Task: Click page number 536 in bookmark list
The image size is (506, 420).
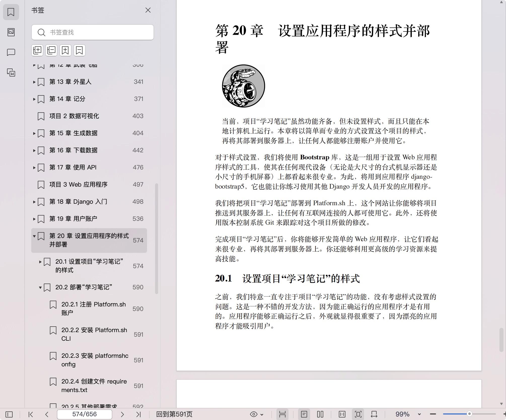Action: click(x=138, y=219)
